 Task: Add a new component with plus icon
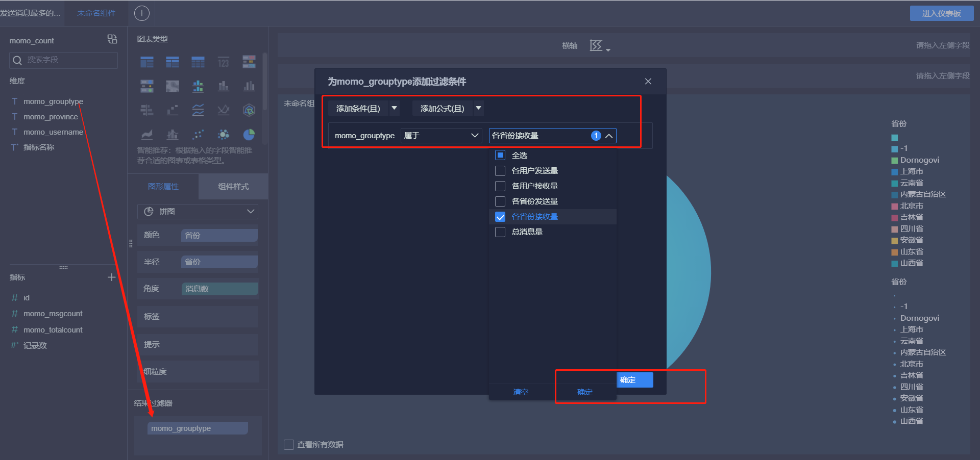pos(142,13)
